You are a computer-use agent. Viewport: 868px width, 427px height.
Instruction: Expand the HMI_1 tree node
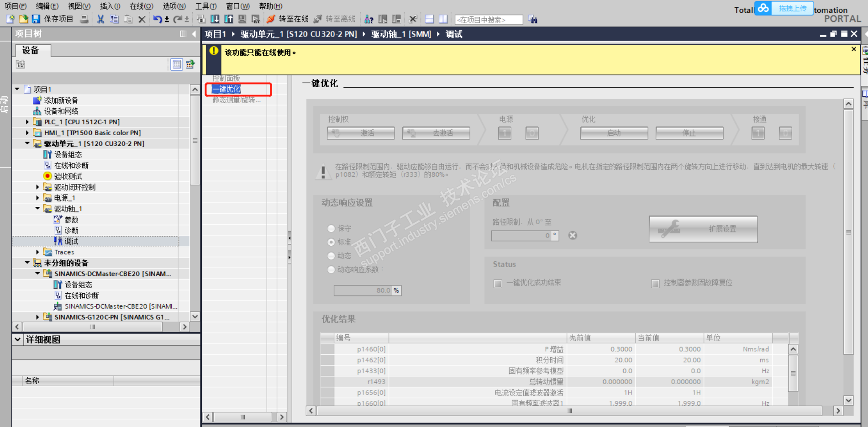[27, 133]
